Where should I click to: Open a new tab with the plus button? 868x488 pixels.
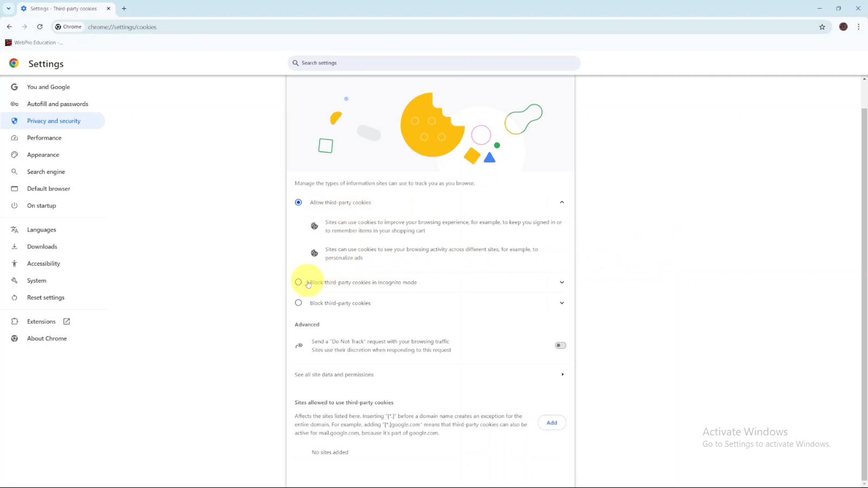tap(124, 9)
